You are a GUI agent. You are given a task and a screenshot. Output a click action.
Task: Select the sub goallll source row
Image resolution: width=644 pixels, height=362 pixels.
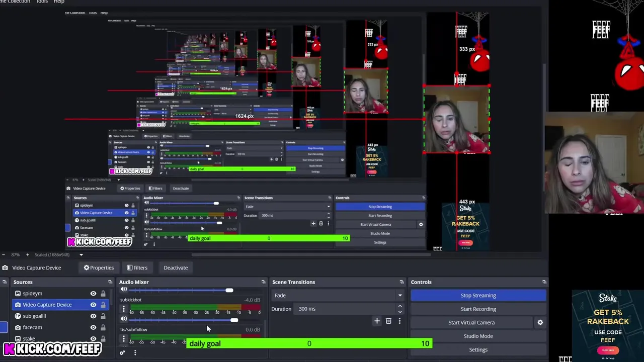pyautogui.click(x=60, y=316)
